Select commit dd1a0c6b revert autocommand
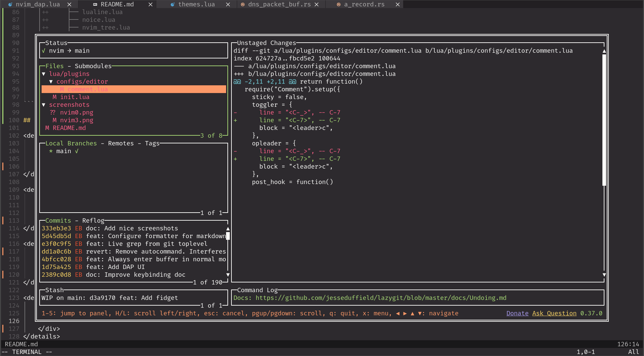Viewport: 644px width, 356px height. (133, 252)
